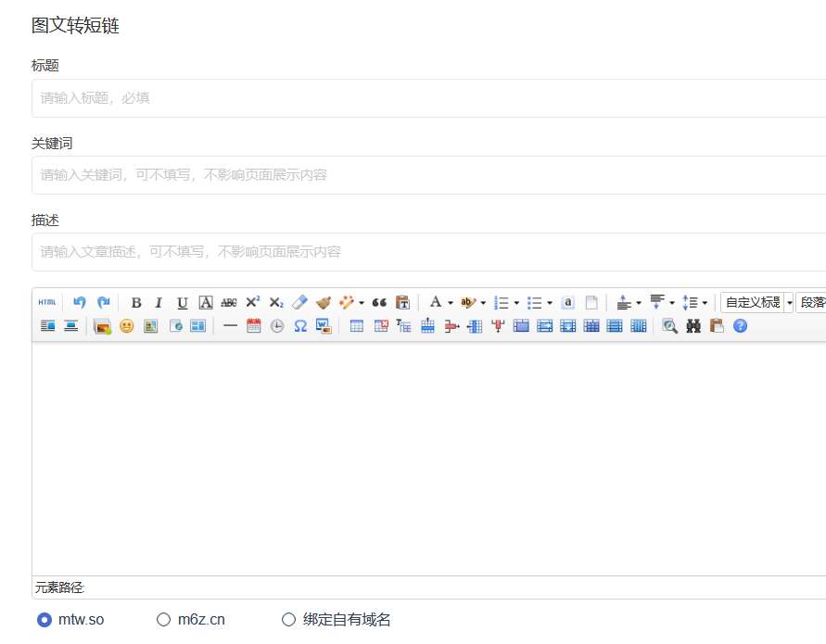Open font color picker dropdown arrow
Viewport: 826px width, 644px height.
[x=451, y=303]
